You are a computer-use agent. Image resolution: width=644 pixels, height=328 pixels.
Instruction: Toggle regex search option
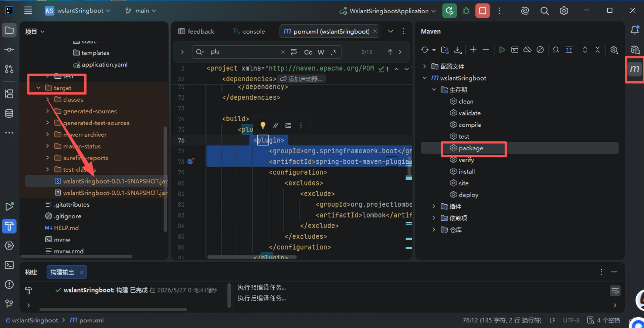pyautogui.click(x=333, y=52)
